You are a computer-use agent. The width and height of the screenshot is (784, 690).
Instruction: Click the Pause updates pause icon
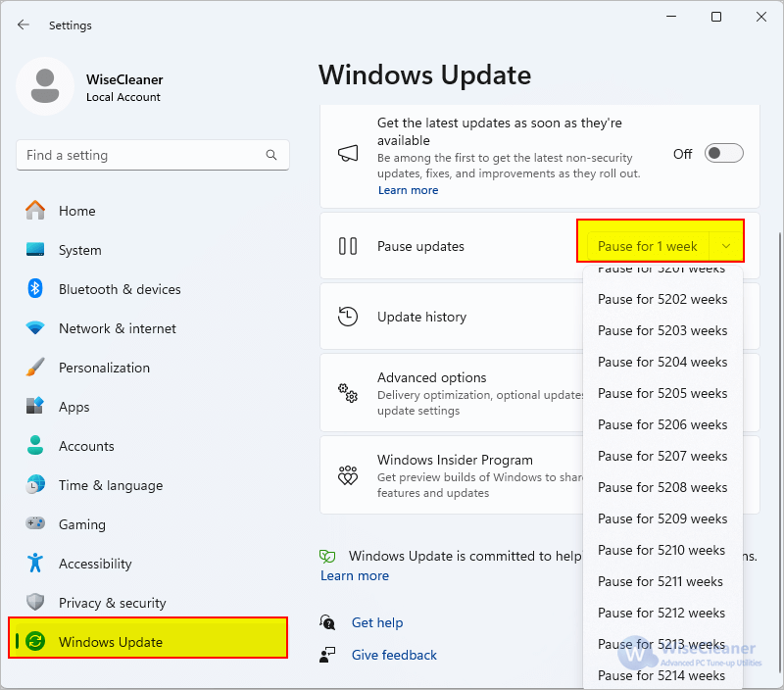coord(348,246)
